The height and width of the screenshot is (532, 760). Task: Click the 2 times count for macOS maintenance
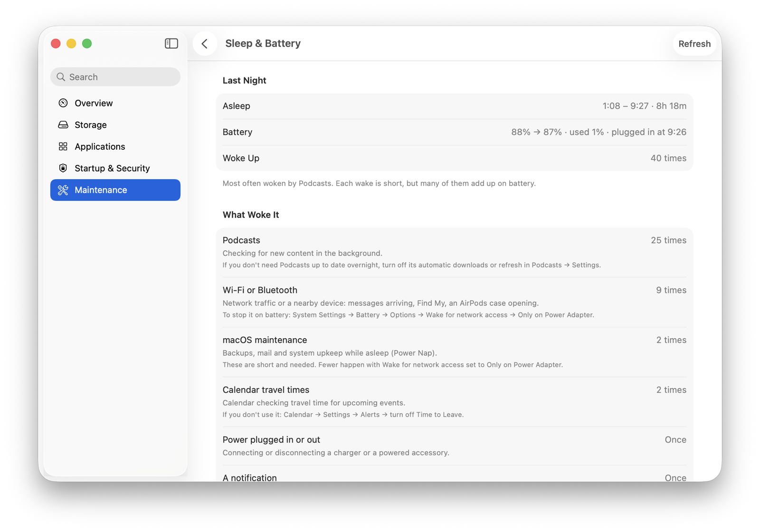tap(671, 340)
